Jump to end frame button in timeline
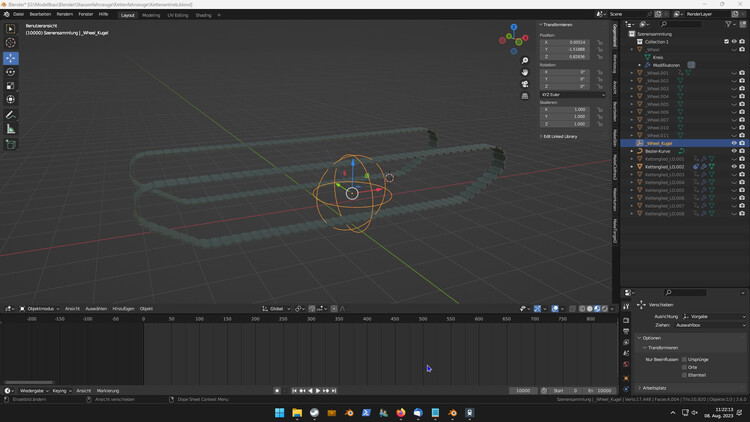The width and height of the screenshot is (750, 422). (x=334, y=391)
